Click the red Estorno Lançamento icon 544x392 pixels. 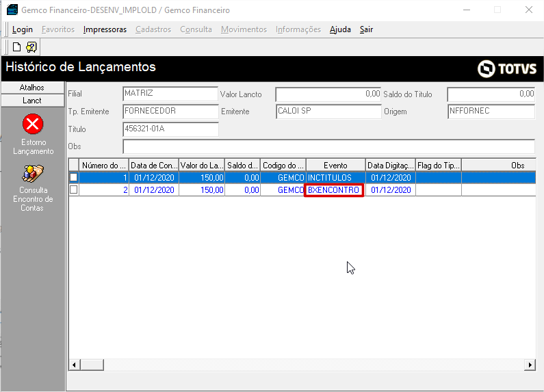pyautogui.click(x=33, y=124)
